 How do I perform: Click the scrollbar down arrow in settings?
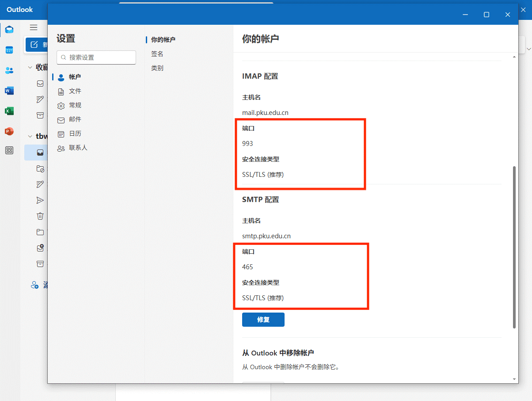pos(514,379)
